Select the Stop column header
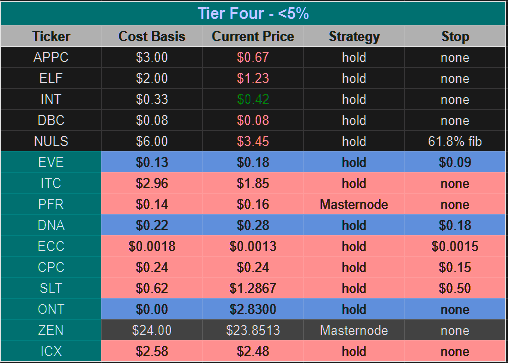508x363 pixels. 455,36
